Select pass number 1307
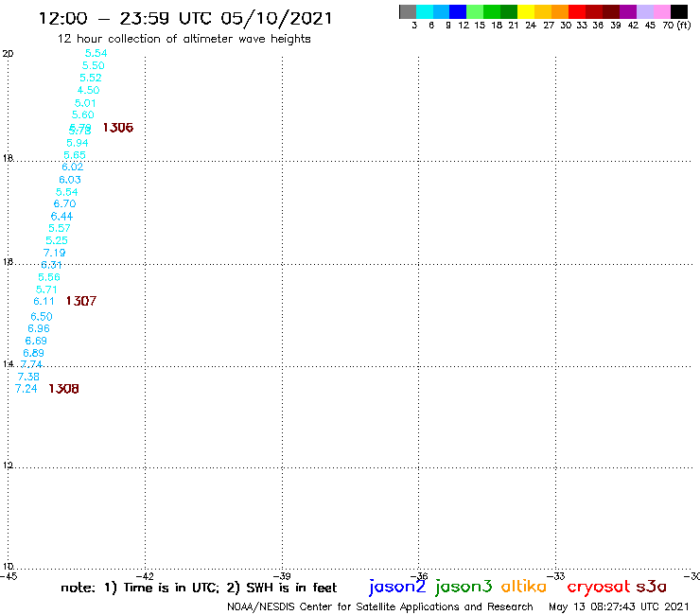Viewport: 700px width, 615px height. 81,301
